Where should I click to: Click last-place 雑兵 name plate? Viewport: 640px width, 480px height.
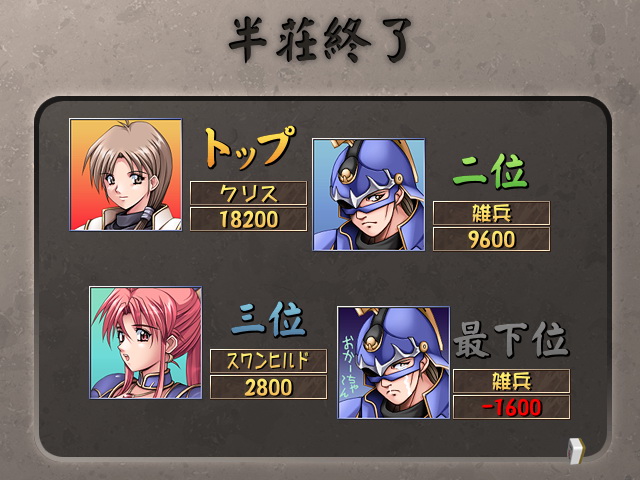(511, 381)
